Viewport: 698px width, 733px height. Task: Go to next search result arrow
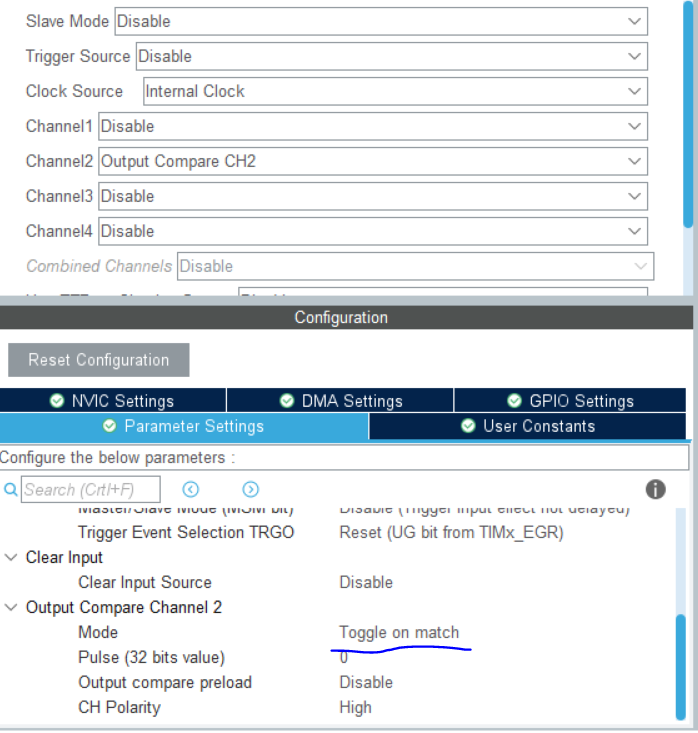(251, 489)
